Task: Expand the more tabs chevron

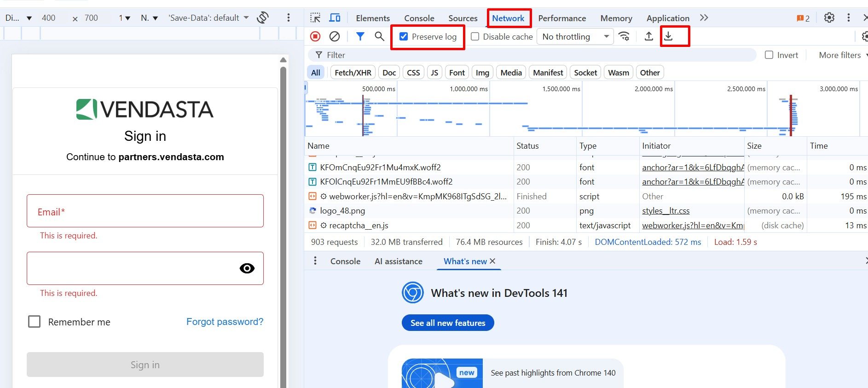Action: pyautogui.click(x=704, y=18)
